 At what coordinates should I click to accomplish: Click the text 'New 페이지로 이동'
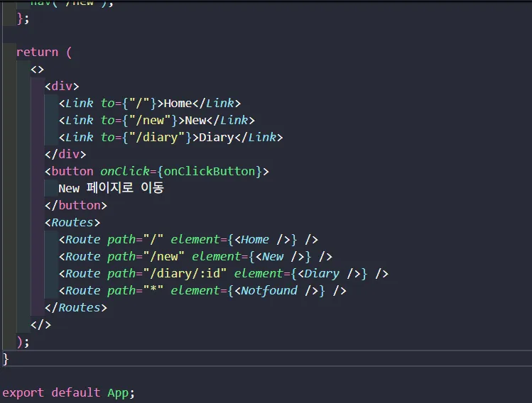(x=112, y=188)
